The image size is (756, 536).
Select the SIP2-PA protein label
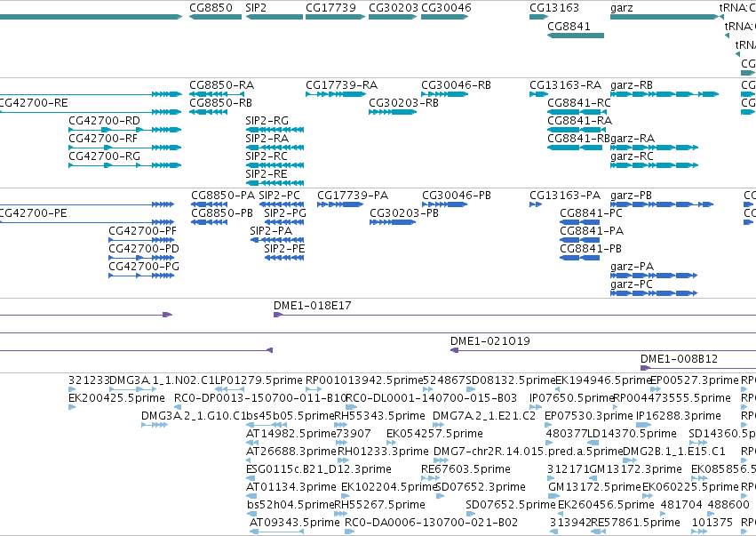point(271,231)
